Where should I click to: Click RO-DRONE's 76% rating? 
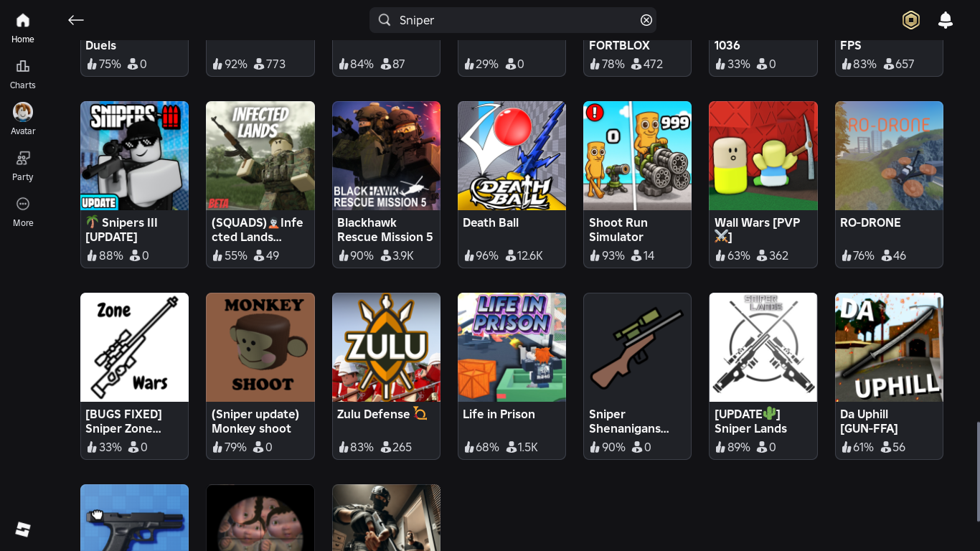tap(858, 255)
